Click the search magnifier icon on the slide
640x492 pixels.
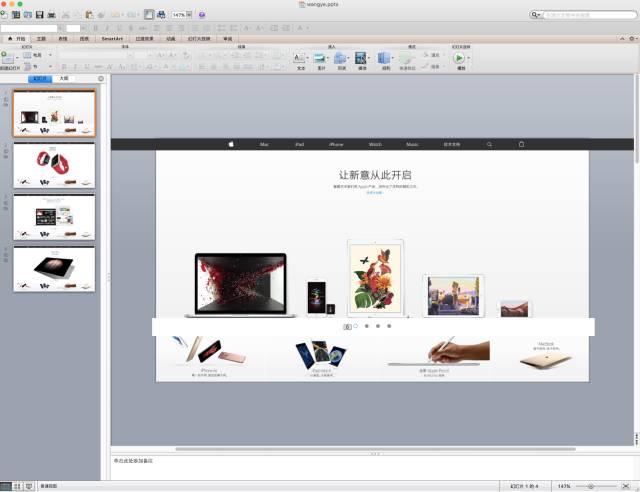point(489,144)
